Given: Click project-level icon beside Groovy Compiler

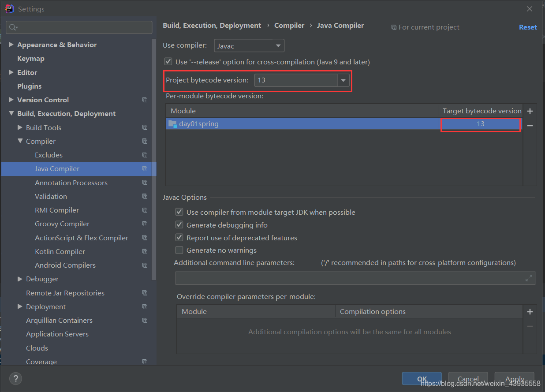Looking at the screenshot, I should point(145,224).
